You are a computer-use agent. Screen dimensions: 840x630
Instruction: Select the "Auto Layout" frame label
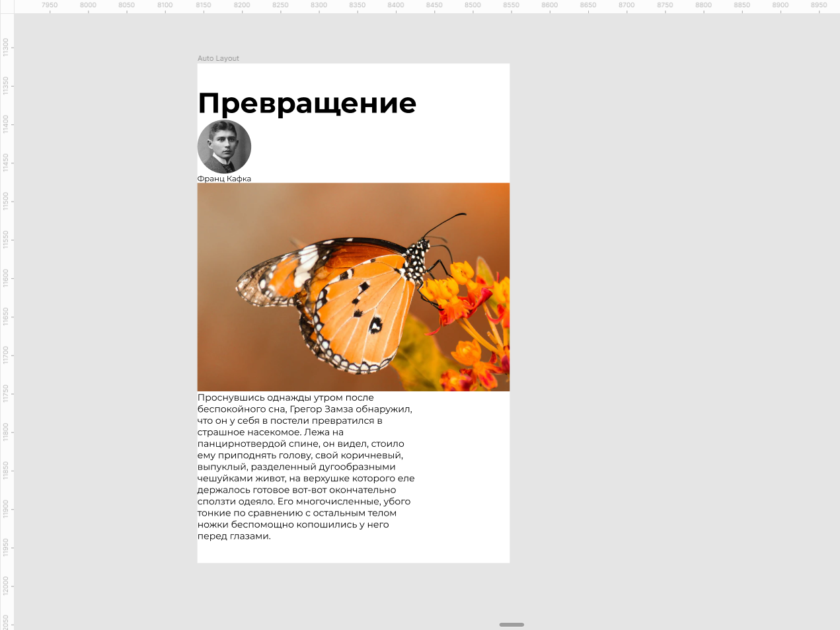coord(218,58)
